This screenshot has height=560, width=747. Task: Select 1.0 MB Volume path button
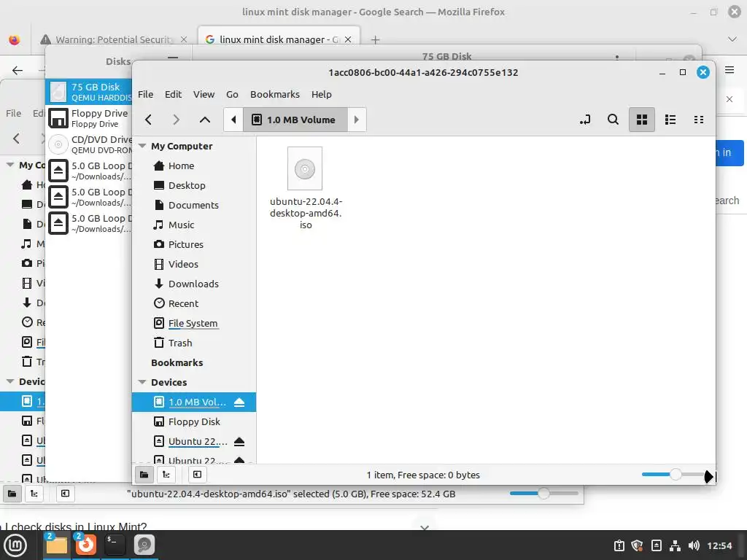[x=295, y=120]
